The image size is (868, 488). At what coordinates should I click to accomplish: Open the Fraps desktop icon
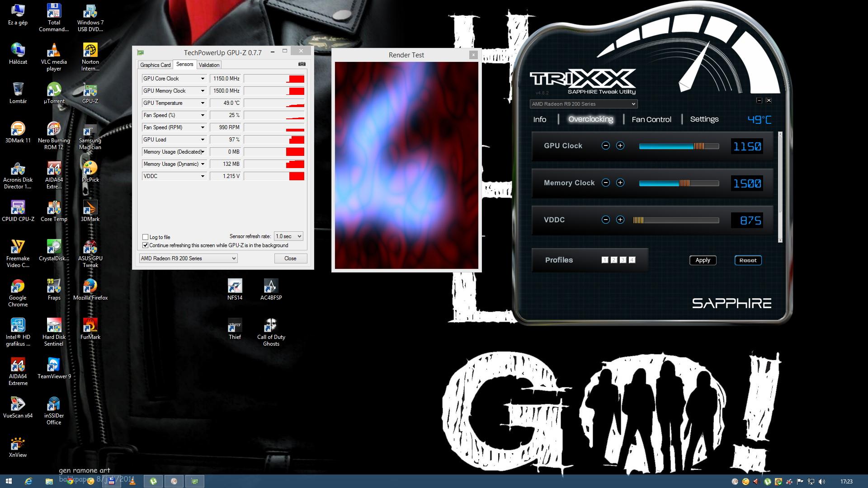click(x=54, y=289)
